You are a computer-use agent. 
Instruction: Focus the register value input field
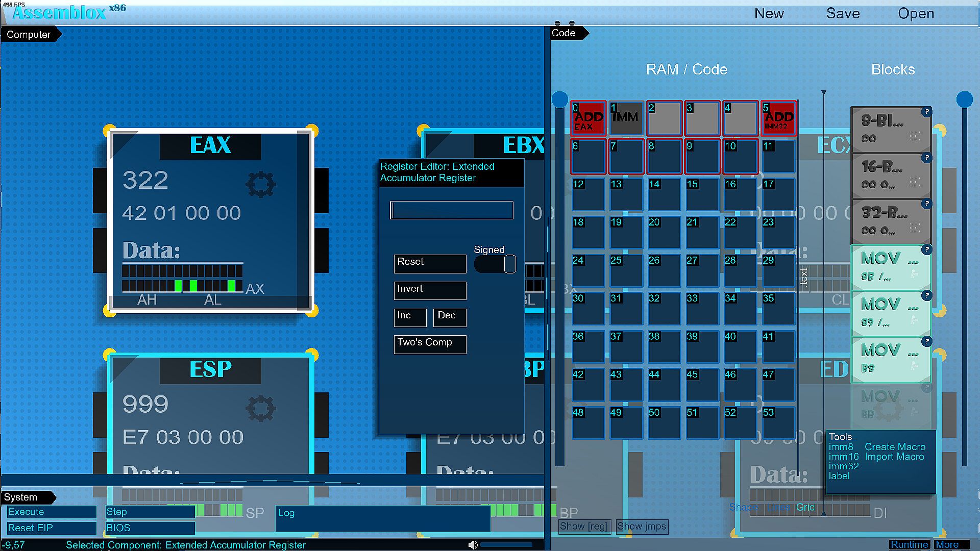(452, 210)
